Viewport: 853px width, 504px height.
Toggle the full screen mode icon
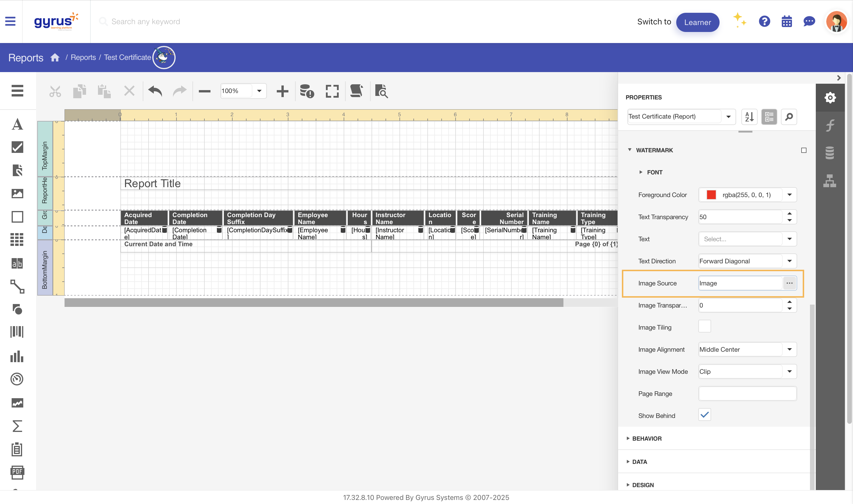click(332, 91)
